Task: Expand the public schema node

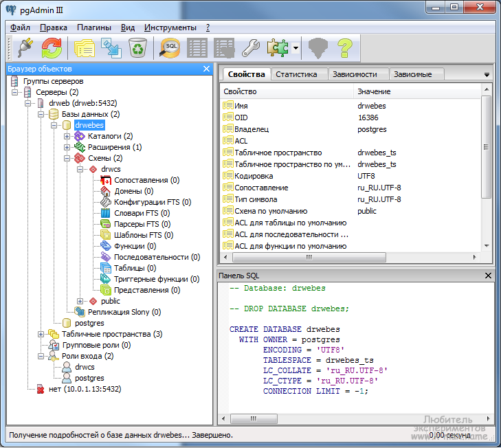Action: coord(80,302)
